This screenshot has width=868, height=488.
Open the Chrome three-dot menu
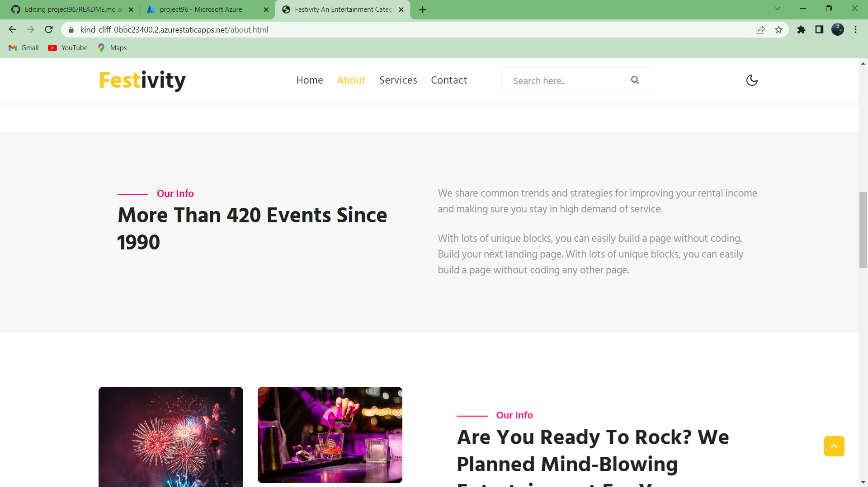[x=855, y=29]
